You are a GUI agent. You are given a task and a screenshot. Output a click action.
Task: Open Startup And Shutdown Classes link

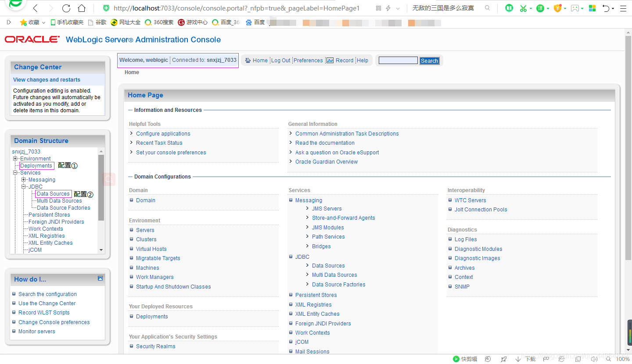click(x=173, y=287)
